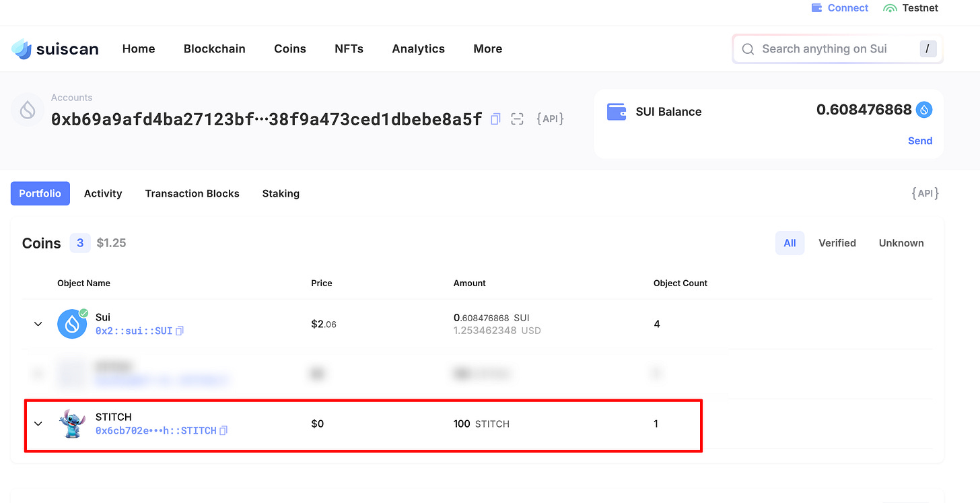Screen dimensions: 980x503
Task: Click the Accounts label above the address
Action: tap(72, 98)
